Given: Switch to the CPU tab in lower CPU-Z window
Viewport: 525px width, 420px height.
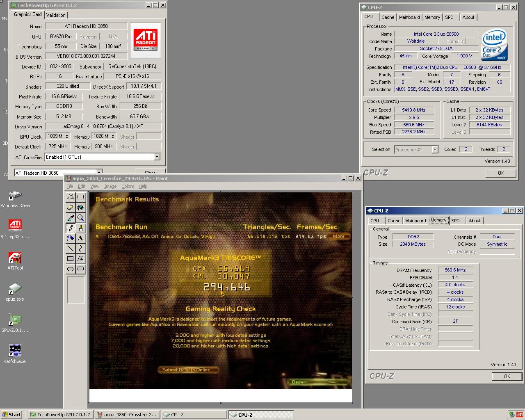Looking at the screenshot, I should tap(374, 221).
